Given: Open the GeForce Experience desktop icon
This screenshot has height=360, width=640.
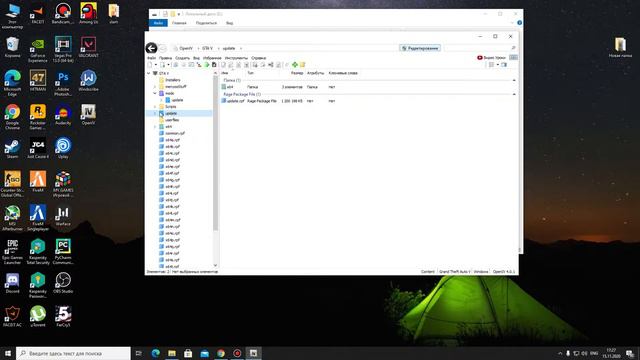Looking at the screenshot, I should point(38,49).
